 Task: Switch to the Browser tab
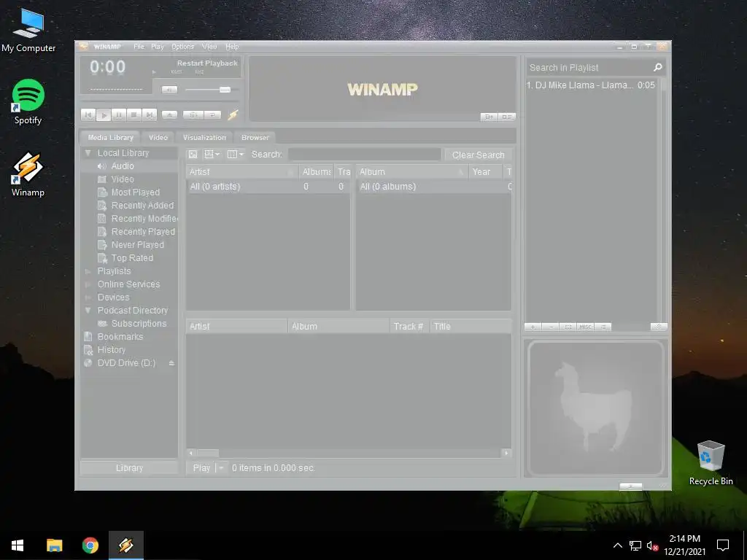point(255,137)
